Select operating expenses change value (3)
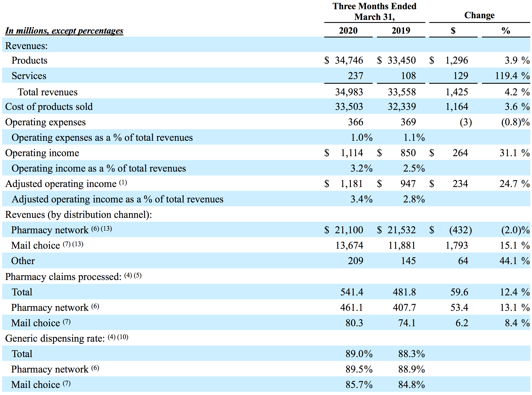Viewport: 532px width, 395px height. 466,122
